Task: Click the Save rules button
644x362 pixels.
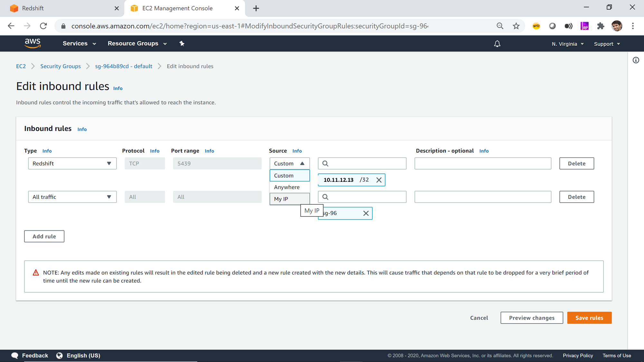Action: 589,318
